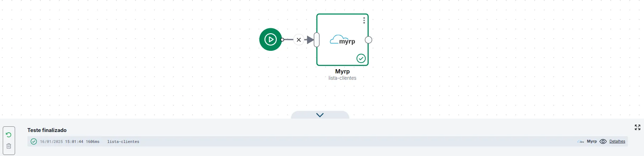Remove connection with the X button
644x156 pixels.
click(x=299, y=40)
